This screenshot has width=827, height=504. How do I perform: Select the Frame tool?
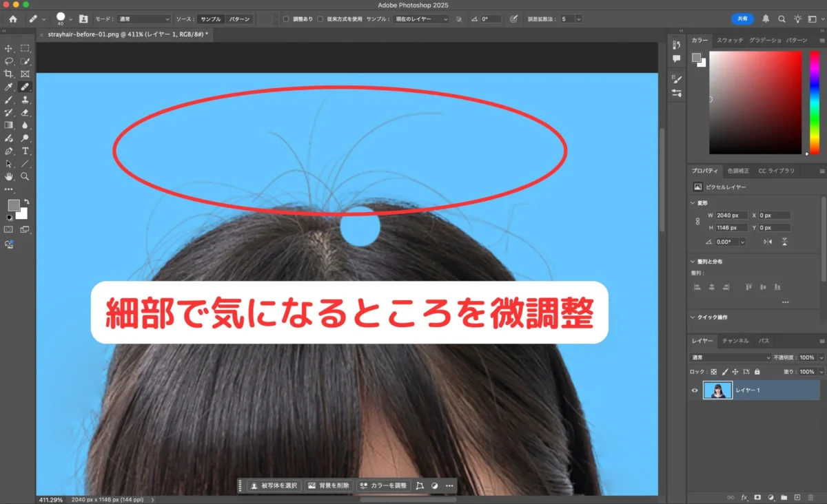[x=25, y=74]
